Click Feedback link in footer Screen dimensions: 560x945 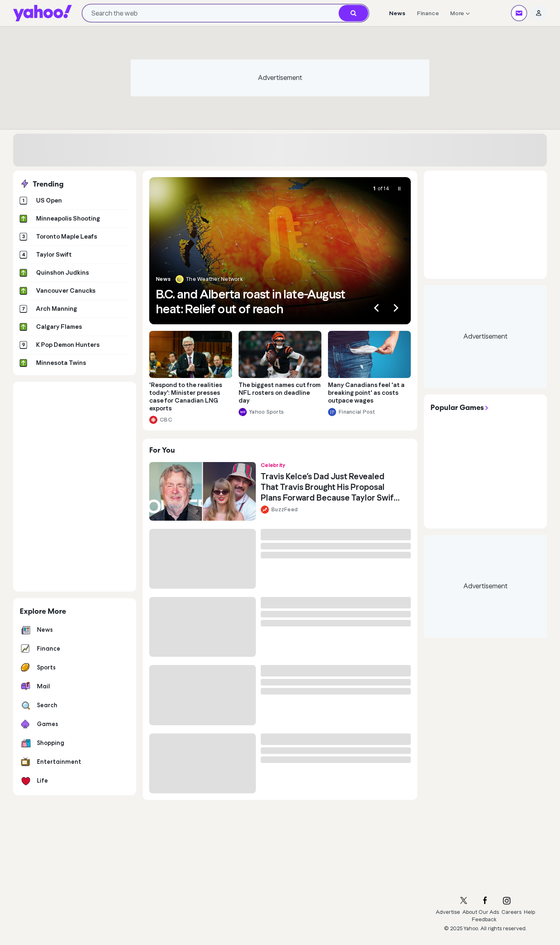click(x=484, y=920)
